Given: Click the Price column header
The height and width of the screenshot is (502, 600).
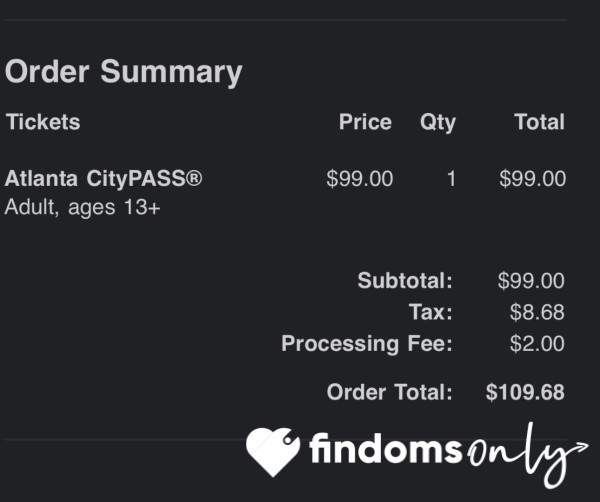Looking at the screenshot, I should (365, 122).
